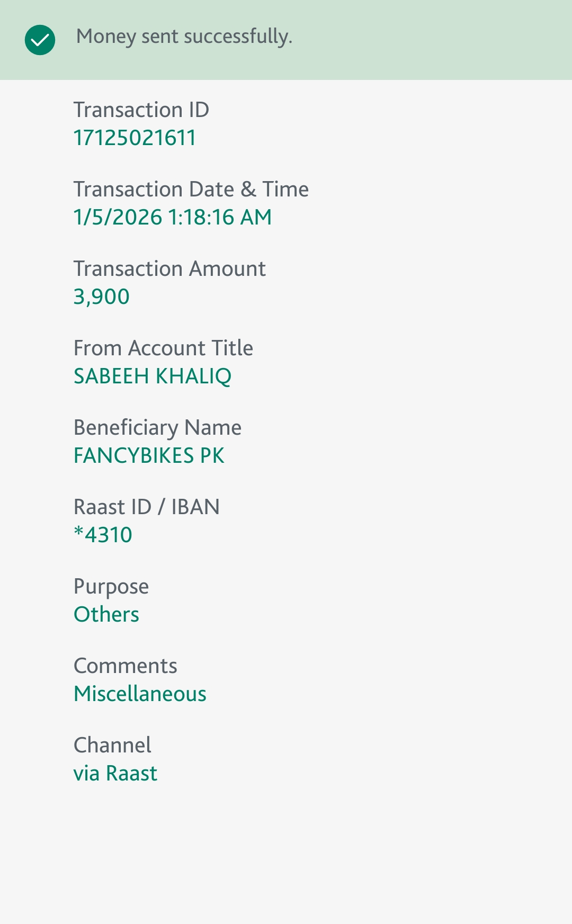Select sender name SABEEH KHALIQ
The image size is (572, 924).
(153, 376)
